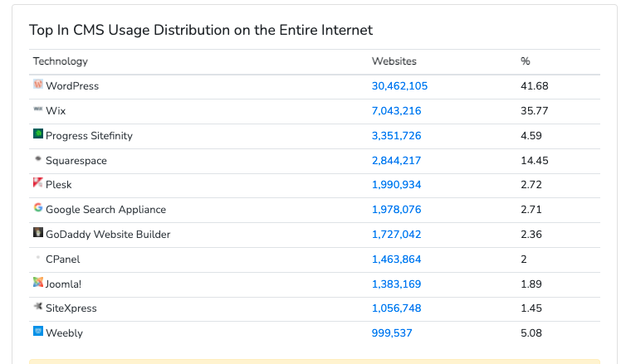Click the Joomla! logo icon

pyautogui.click(x=38, y=282)
